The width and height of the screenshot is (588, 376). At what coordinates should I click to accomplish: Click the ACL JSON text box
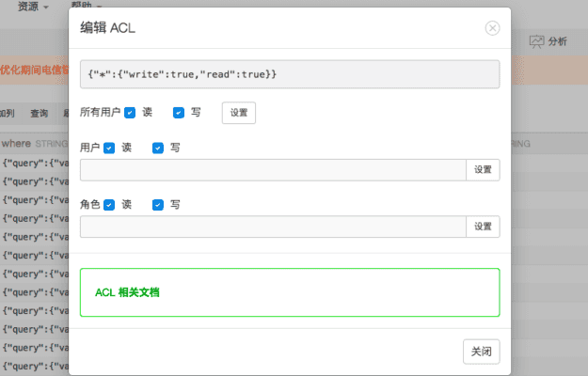click(290, 74)
